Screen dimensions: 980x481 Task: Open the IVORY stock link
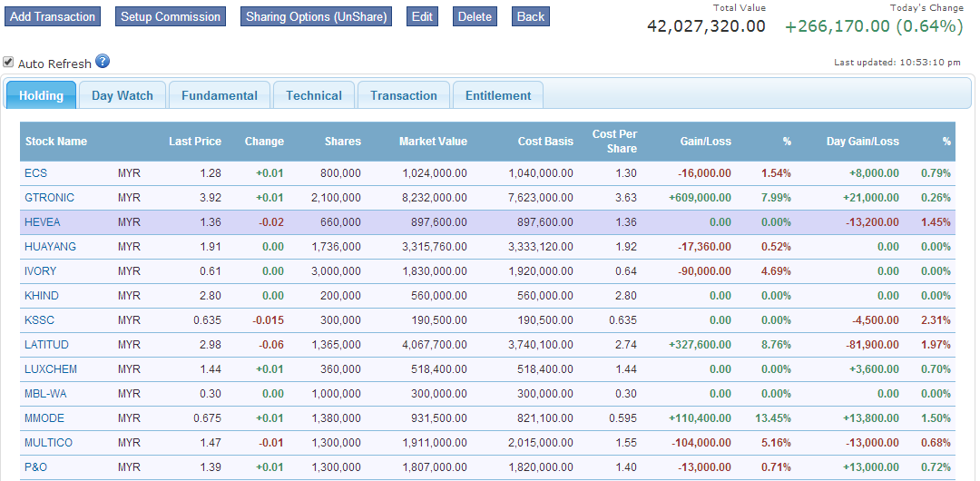point(40,270)
